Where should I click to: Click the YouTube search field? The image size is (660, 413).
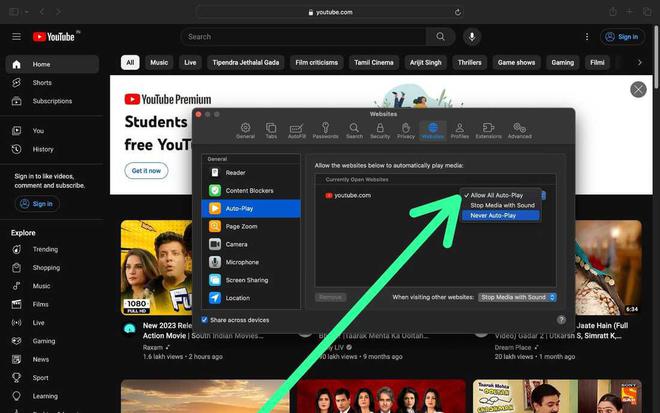(303, 37)
